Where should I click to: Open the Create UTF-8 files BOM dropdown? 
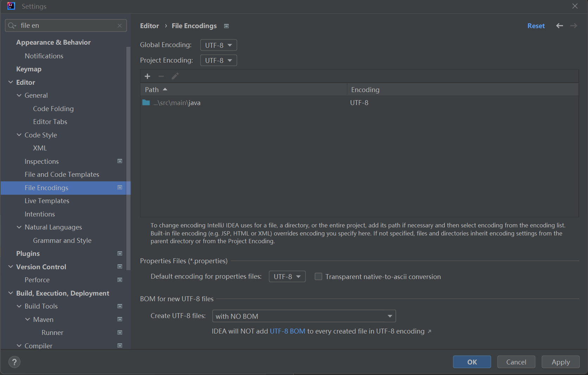pos(304,316)
